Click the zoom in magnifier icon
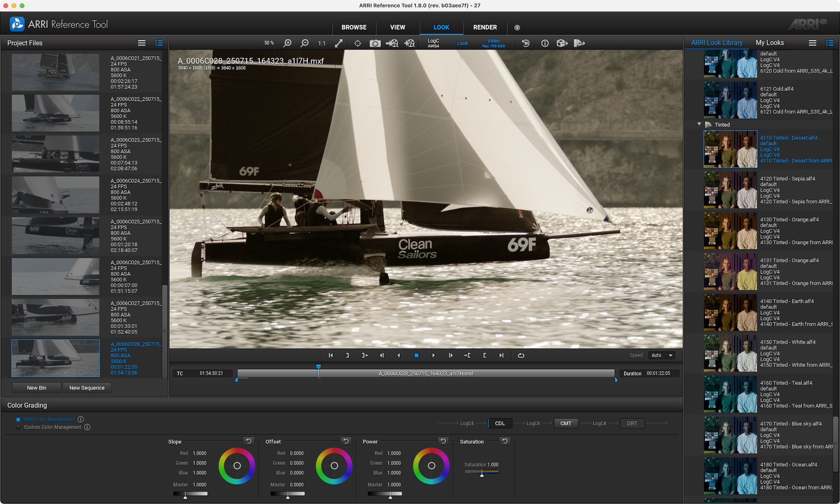 point(287,43)
